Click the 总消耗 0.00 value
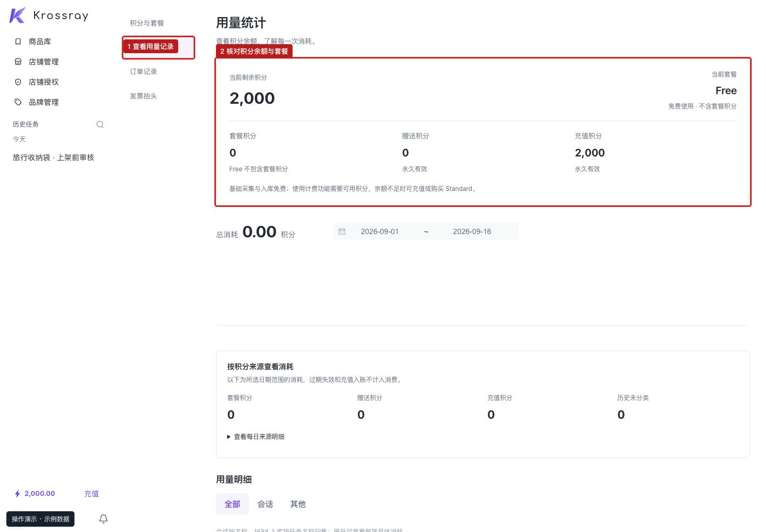The height and width of the screenshot is (532, 766). pos(260,232)
